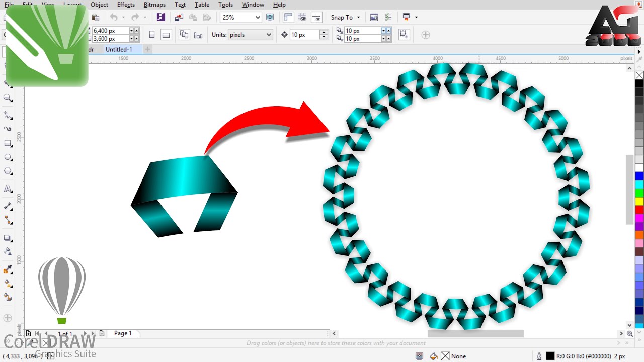This screenshot has width=644, height=362.
Task: Click the property bar plus customize icon
Action: [426, 35]
